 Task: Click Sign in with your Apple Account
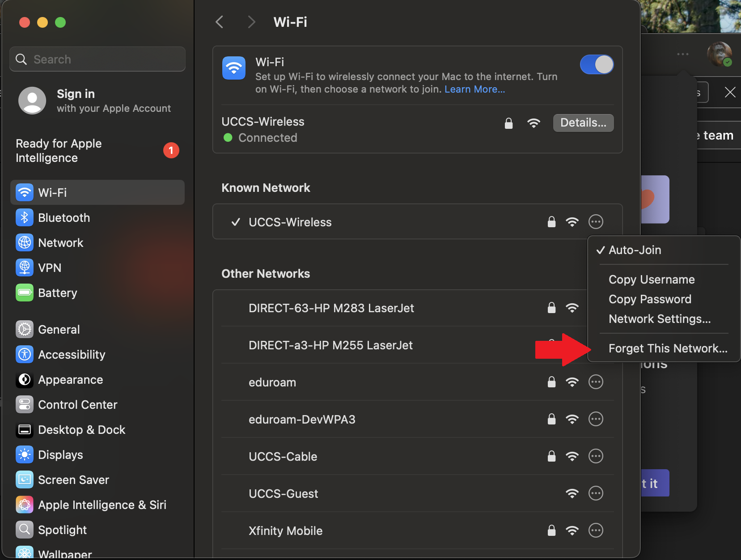pos(97,101)
